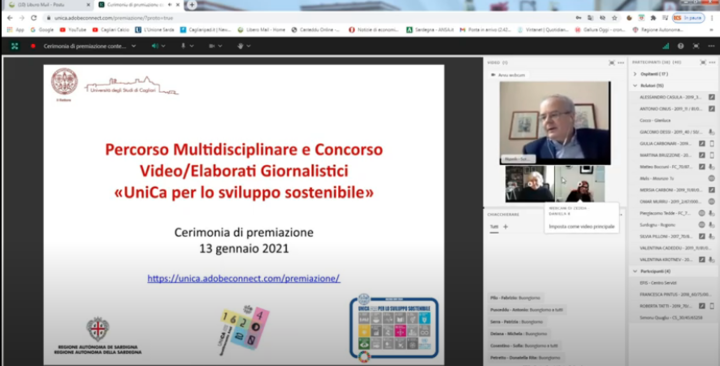This screenshot has width=720, height=366.
Task: Toggle the raise hand icon
Action: (240, 46)
